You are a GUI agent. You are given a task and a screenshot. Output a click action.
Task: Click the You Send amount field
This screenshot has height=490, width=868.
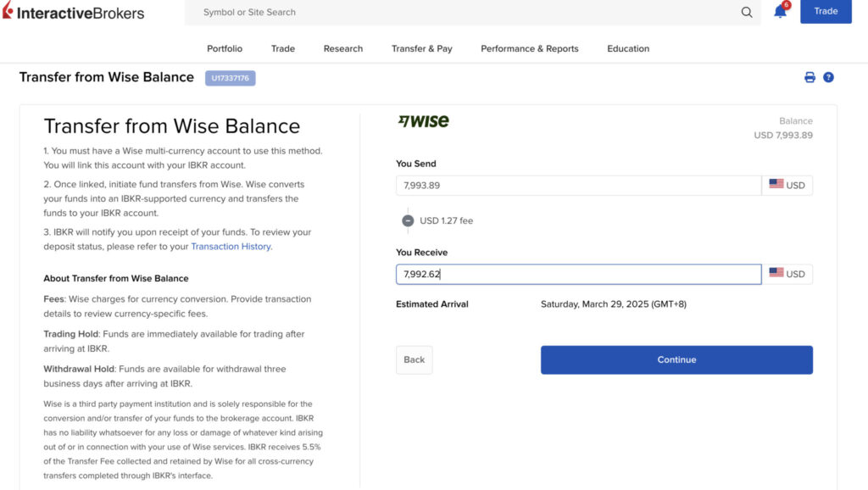click(x=578, y=185)
